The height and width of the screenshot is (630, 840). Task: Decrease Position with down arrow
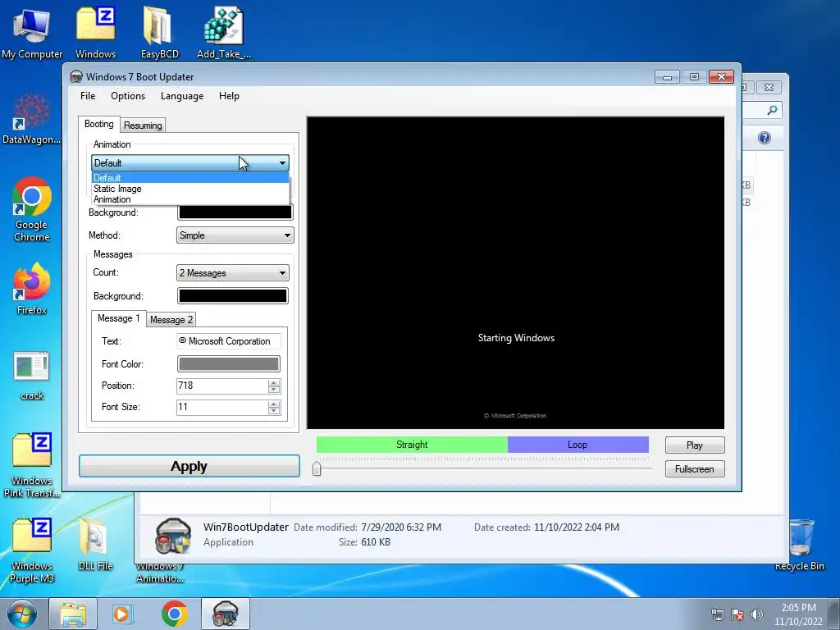coord(274,390)
